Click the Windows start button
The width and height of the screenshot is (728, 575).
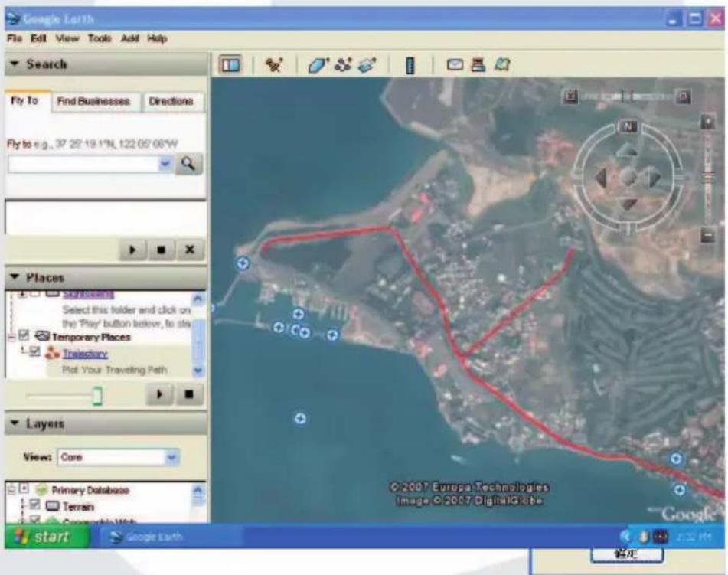coord(47,537)
